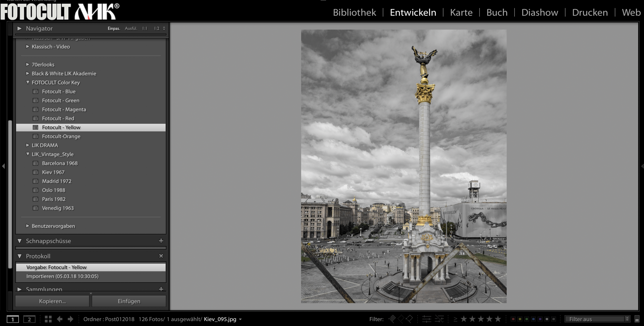Click the Kopieren button
The height and width of the screenshot is (326, 644).
tap(52, 301)
